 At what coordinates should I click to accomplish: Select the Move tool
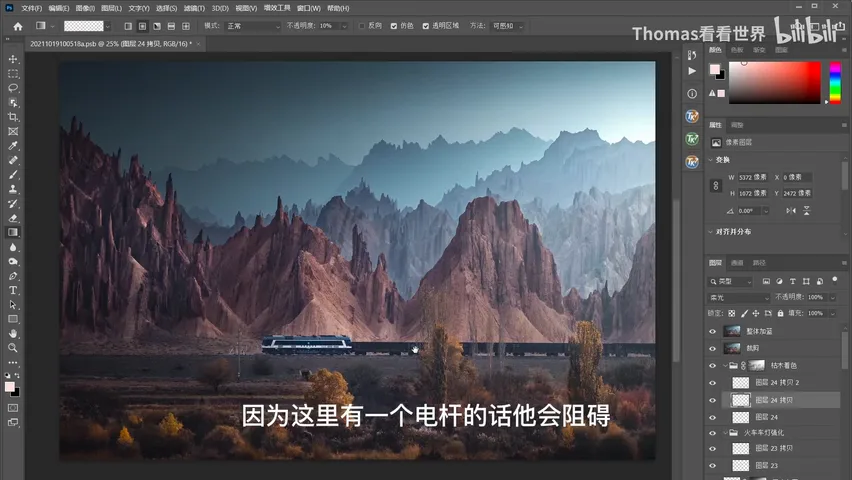(x=13, y=59)
